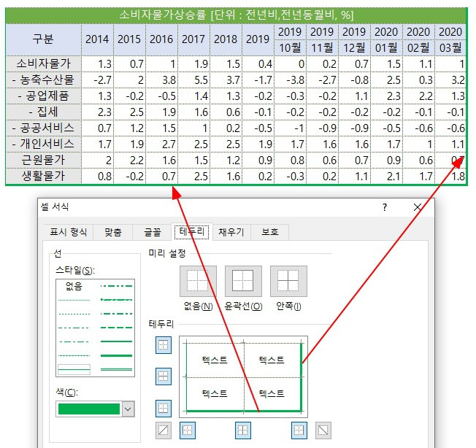Select the - 농축수산물 row label
The height and width of the screenshot is (448, 476).
(x=43, y=80)
